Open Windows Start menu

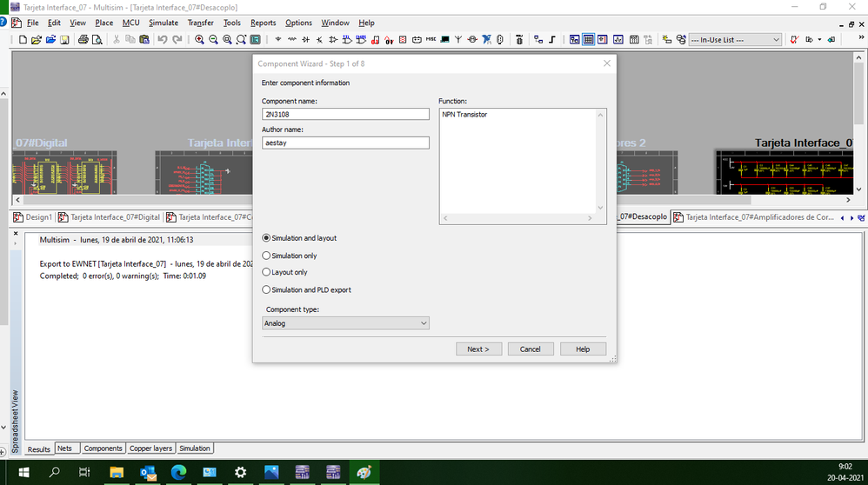23,472
